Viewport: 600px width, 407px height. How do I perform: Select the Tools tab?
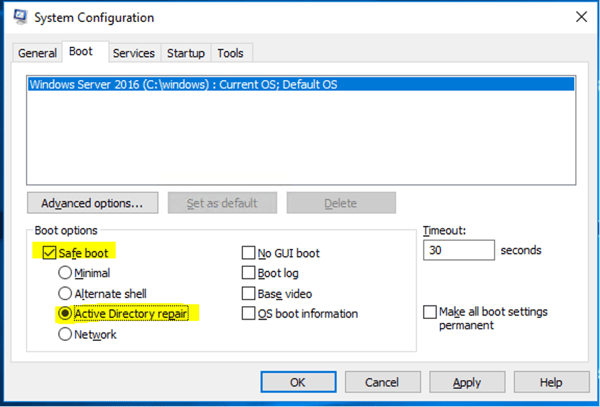tap(230, 53)
